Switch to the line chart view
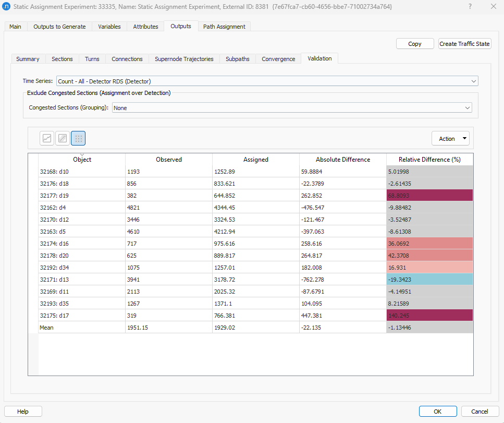504x423 pixels. click(x=46, y=138)
